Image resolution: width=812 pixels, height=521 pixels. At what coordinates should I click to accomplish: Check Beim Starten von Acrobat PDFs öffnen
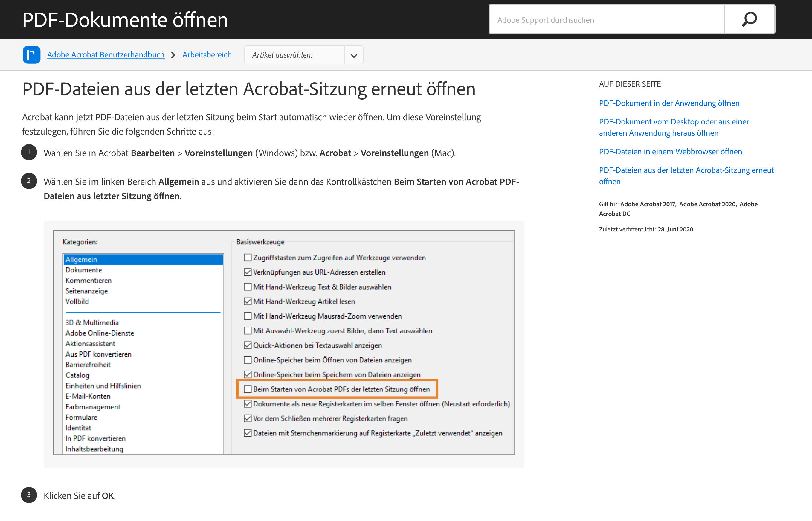(248, 389)
